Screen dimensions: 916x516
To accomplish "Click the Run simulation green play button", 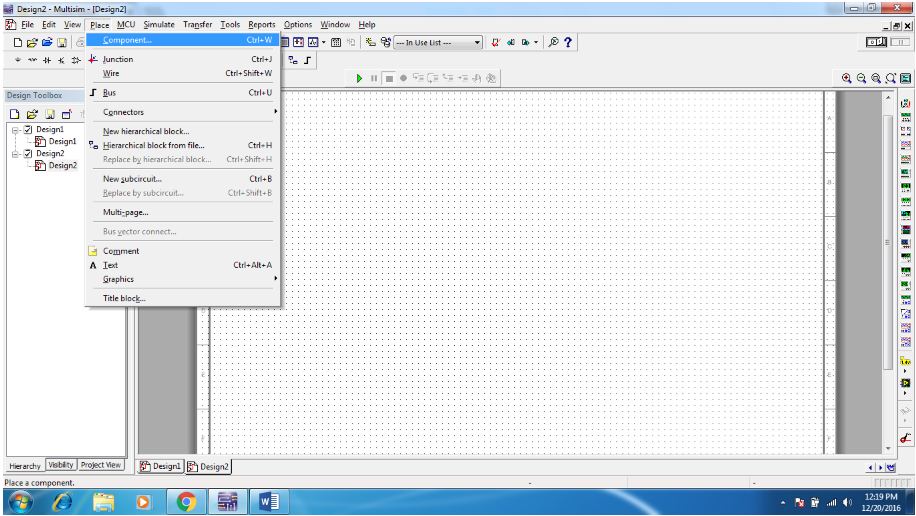I will tap(359, 78).
